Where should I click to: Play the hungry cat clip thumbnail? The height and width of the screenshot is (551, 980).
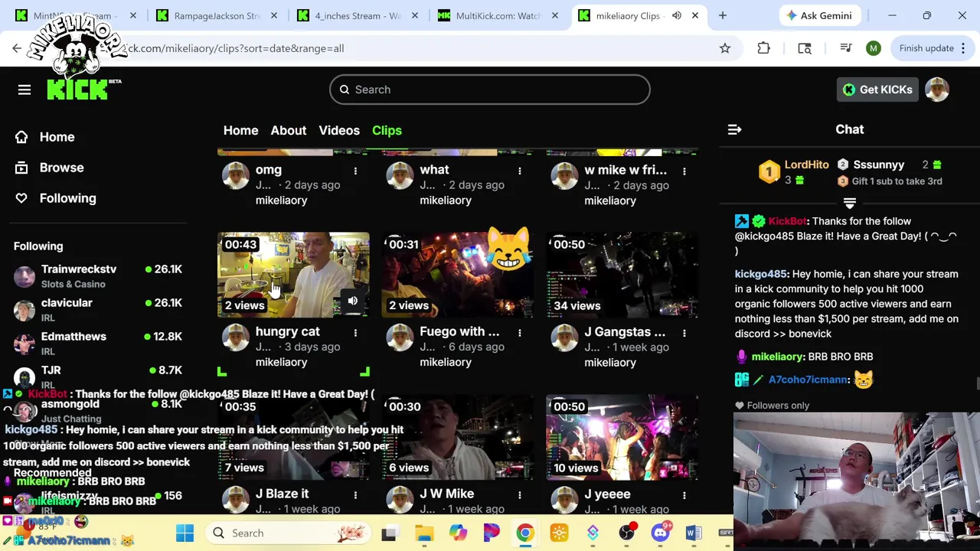[x=293, y=275]
